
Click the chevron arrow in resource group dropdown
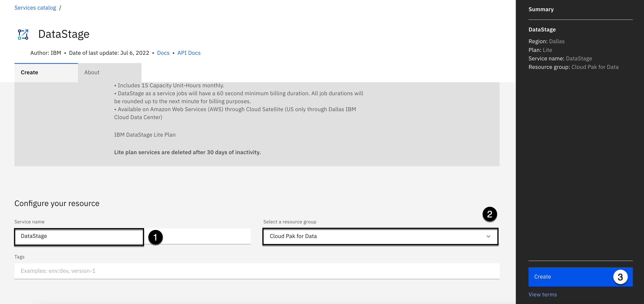coord(488,236)
